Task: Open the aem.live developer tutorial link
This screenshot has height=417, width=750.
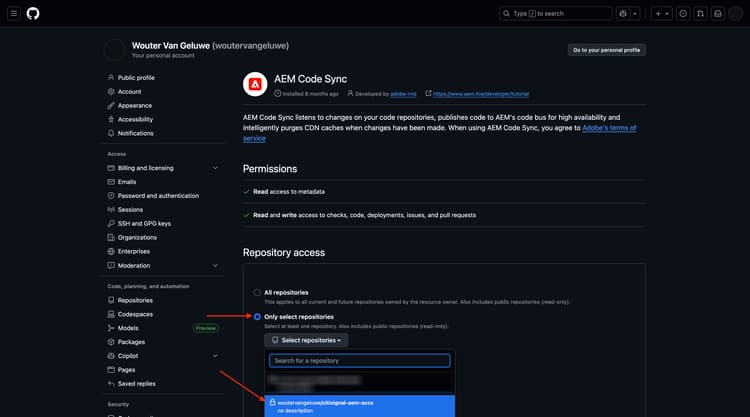Action: tap(481, 94)
